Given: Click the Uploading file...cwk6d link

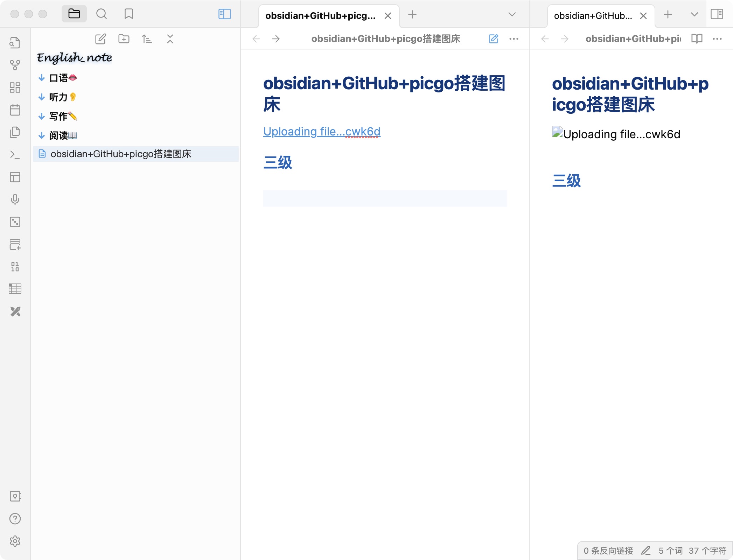Looking at the screenshot, I should tap(321, 132).
